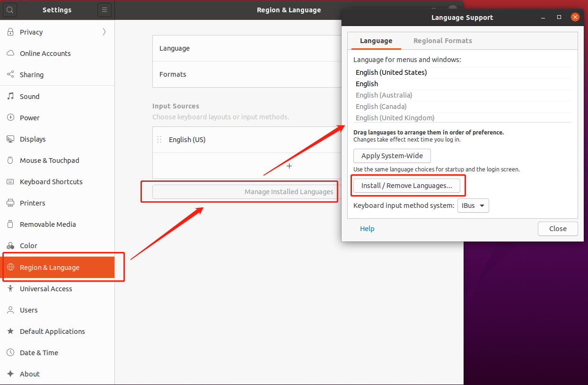Open the Settings hamburger menu
588x385 pixels.
[x=105, y=9]
